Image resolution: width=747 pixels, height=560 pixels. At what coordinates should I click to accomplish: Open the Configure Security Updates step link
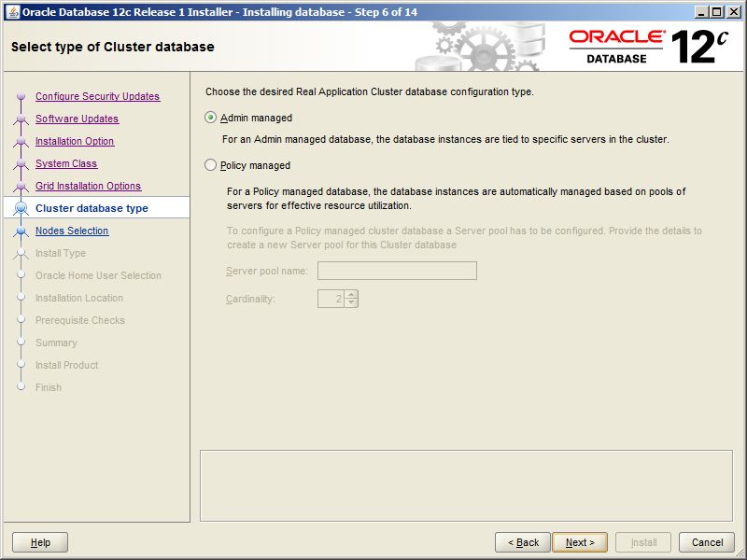click(98, 96)
